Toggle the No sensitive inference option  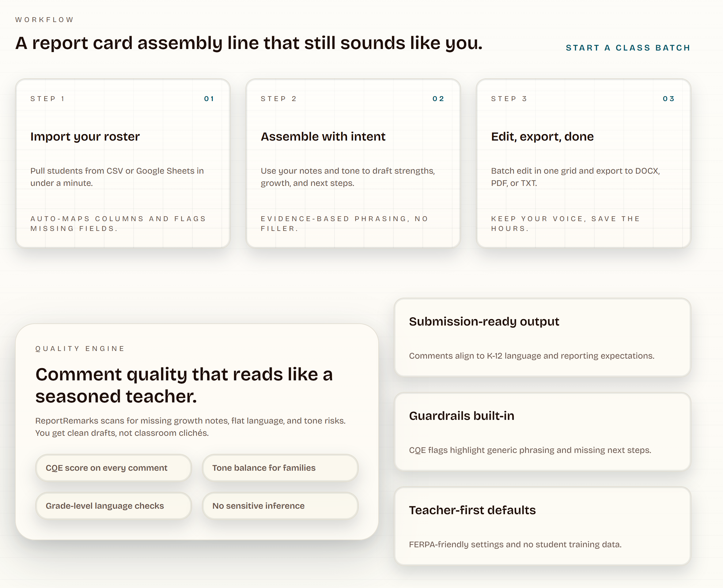(x=280, y=506)
